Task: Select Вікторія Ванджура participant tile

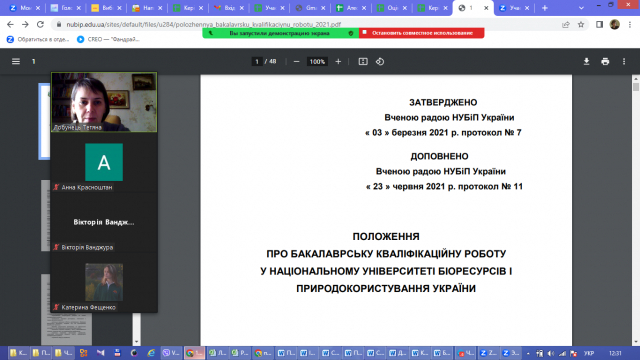Action: point(104,222)
